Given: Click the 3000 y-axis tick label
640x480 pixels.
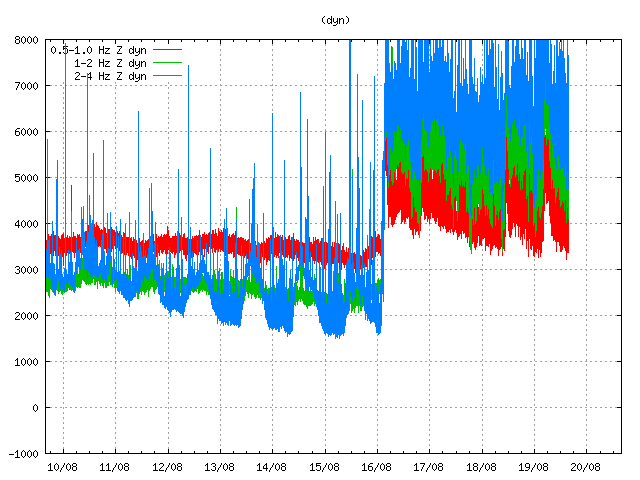Looking at the screenshot, I should 27,270.
